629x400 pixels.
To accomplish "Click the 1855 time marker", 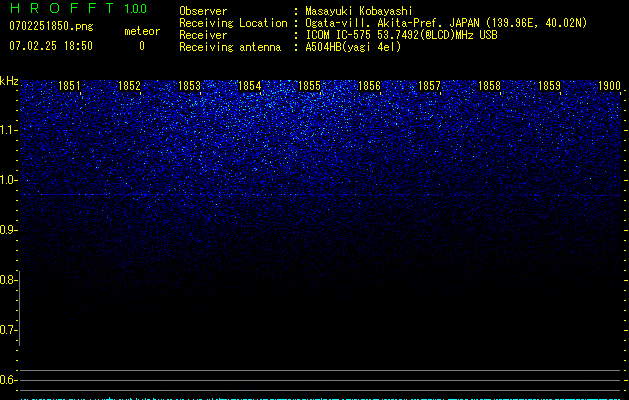I will (309, 86).
